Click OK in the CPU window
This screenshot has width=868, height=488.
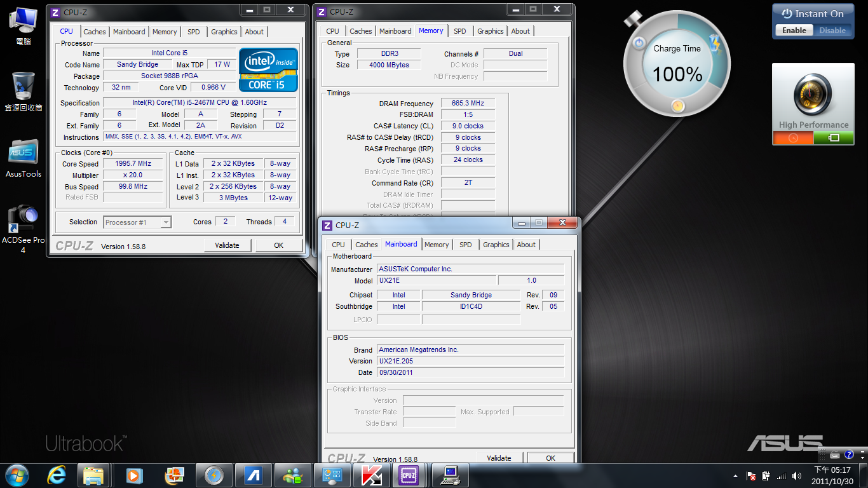click(x=278, y=245)
